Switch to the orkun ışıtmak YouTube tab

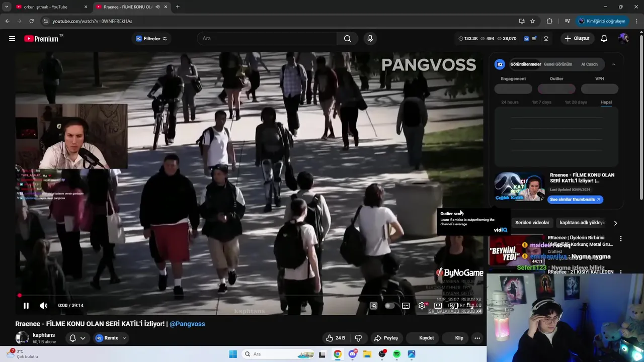click(45, 7)
